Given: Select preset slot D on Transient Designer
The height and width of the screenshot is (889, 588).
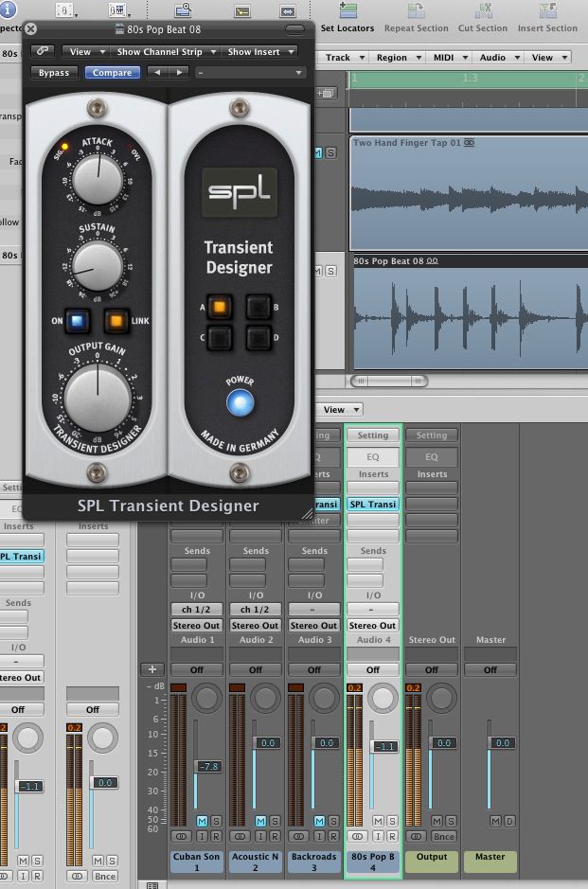Looking at the screenshot, I should tap(258, 337).
